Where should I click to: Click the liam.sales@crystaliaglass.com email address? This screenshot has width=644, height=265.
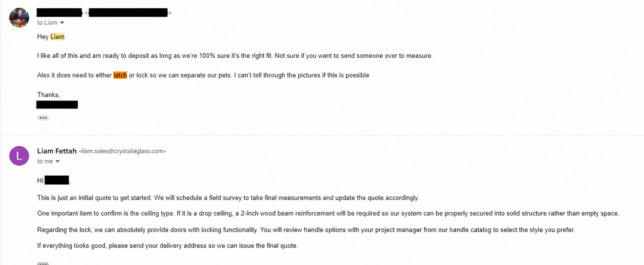click(x=122, y=151)
